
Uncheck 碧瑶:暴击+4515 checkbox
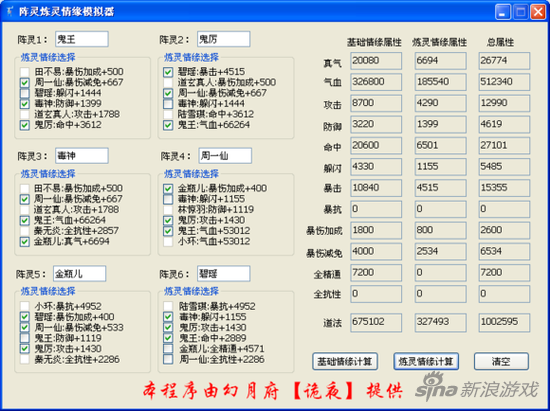tap(168, 72)
